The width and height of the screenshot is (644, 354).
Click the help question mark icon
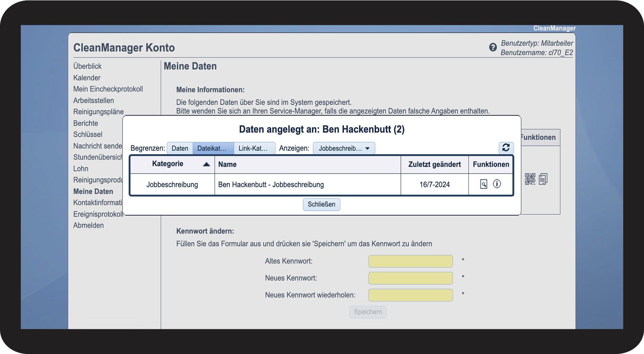[493, 47]
